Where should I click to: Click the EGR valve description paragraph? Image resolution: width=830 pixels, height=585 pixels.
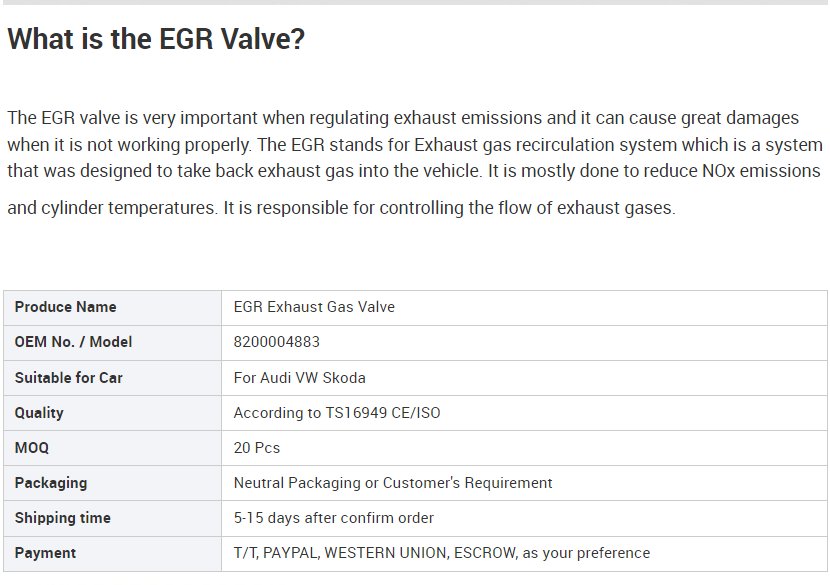tap(415, 162)
